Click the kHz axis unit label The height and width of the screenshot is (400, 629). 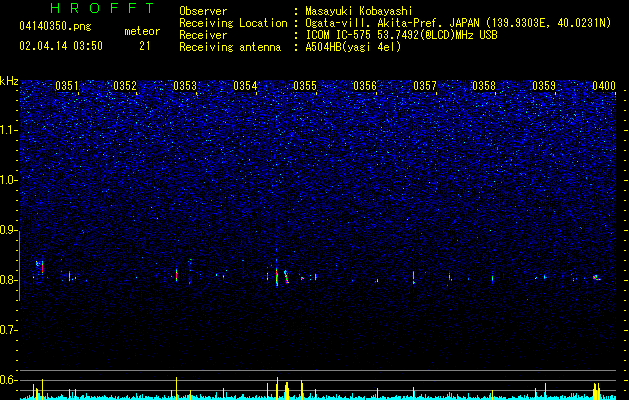coord(9,81)
